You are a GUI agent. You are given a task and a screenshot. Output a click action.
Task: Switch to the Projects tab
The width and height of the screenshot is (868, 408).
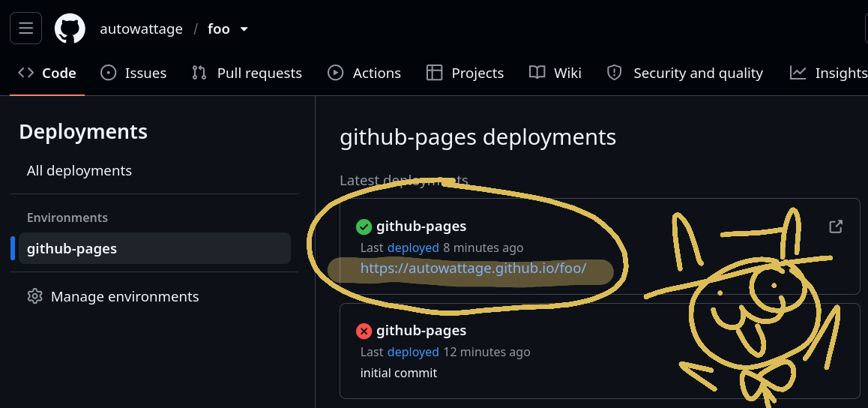(465, 73)
